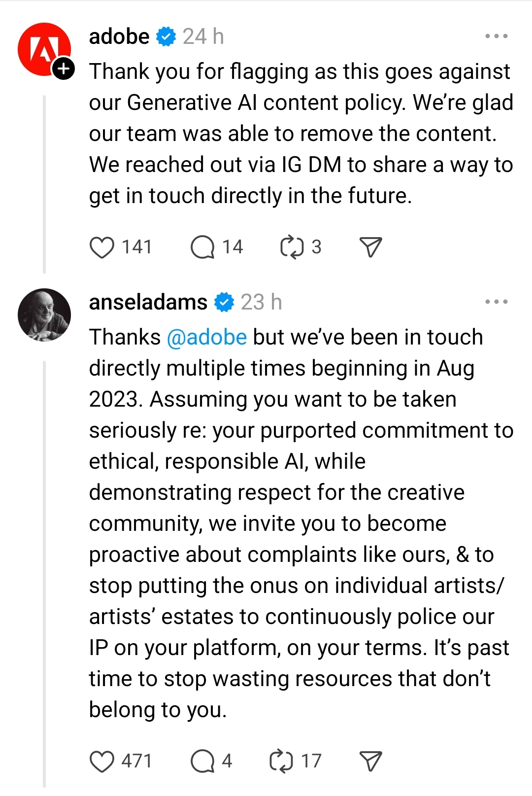The width and height of the screenshot is (532, 796).
Task: Open more options for anseladams post
Action: click(496, 302)
